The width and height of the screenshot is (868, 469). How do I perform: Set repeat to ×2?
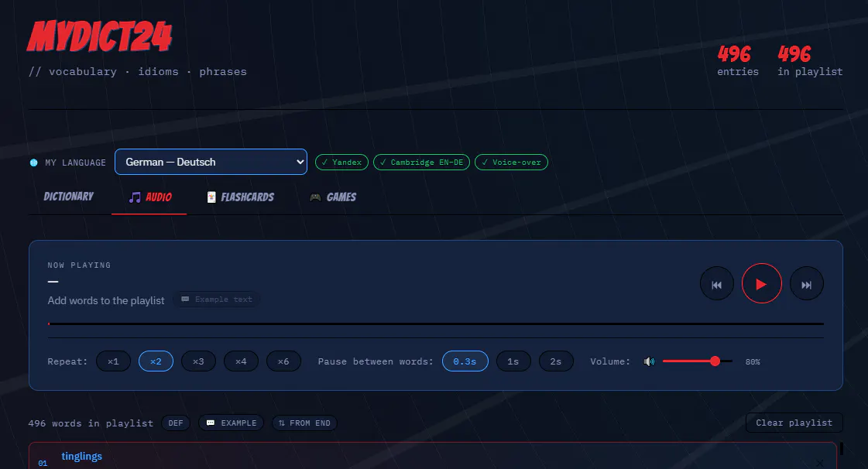[x=156, y=361]
